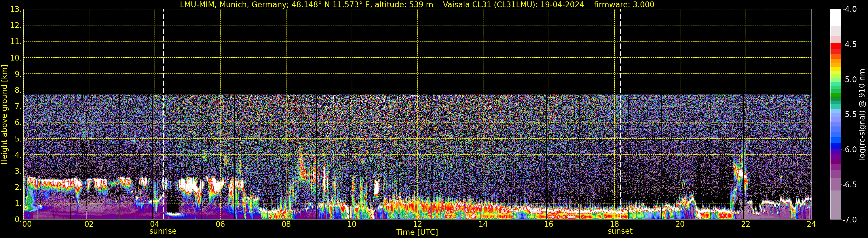Select the 'Height above ground [km]' axis label
This screenshot has width=868, height=238.
pyautogui.click(x=4, y=115)
